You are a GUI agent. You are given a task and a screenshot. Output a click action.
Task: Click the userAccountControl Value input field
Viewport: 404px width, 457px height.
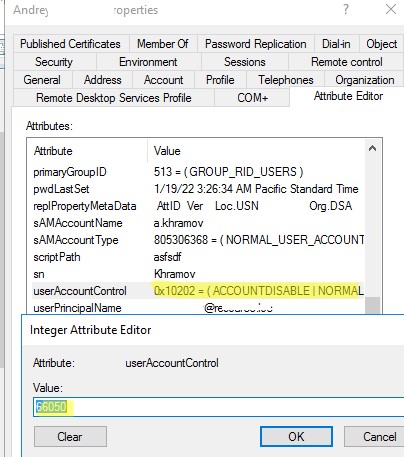(219, 407)
